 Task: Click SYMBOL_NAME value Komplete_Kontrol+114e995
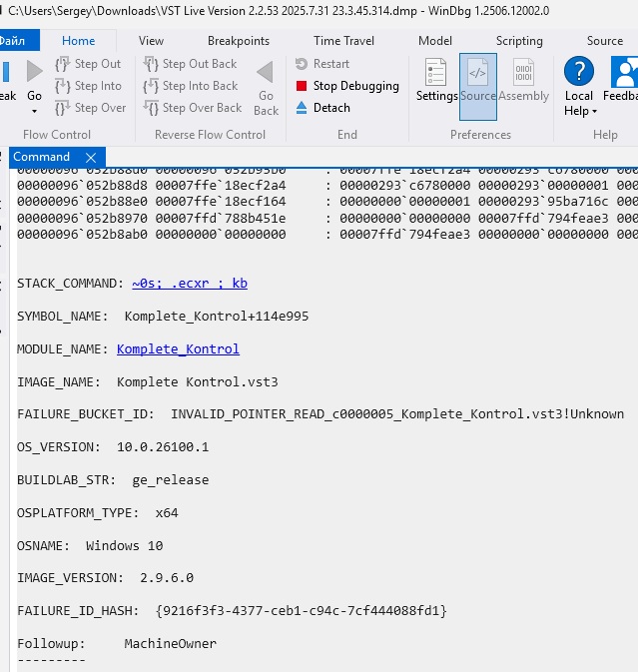(217, 317)
